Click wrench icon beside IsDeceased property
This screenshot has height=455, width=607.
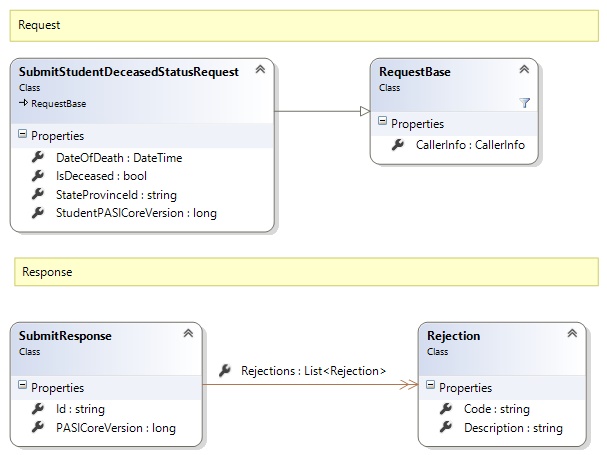(x=38, y=175)
